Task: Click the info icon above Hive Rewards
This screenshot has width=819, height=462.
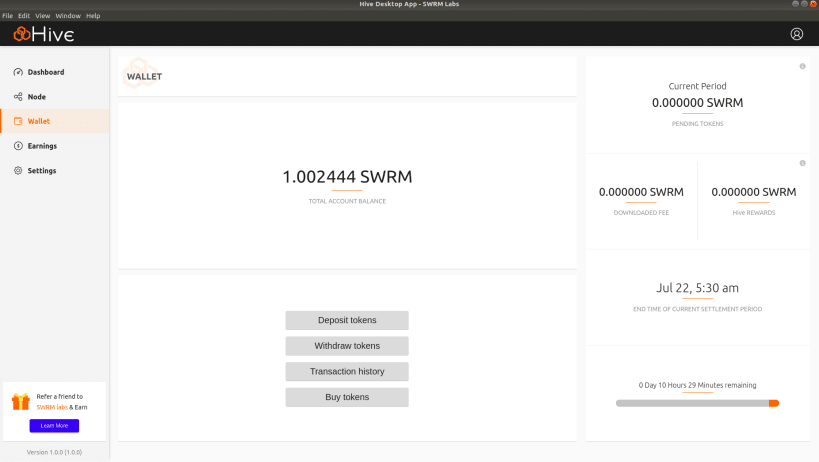Action: point(802,163)
